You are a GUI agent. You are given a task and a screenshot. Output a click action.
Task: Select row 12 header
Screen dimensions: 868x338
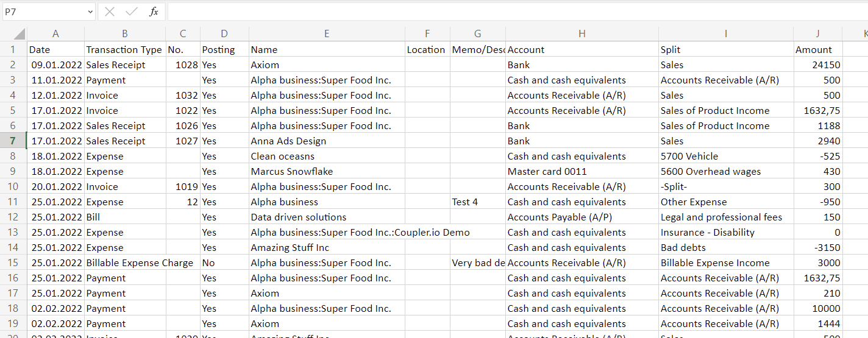pos(13,217)
